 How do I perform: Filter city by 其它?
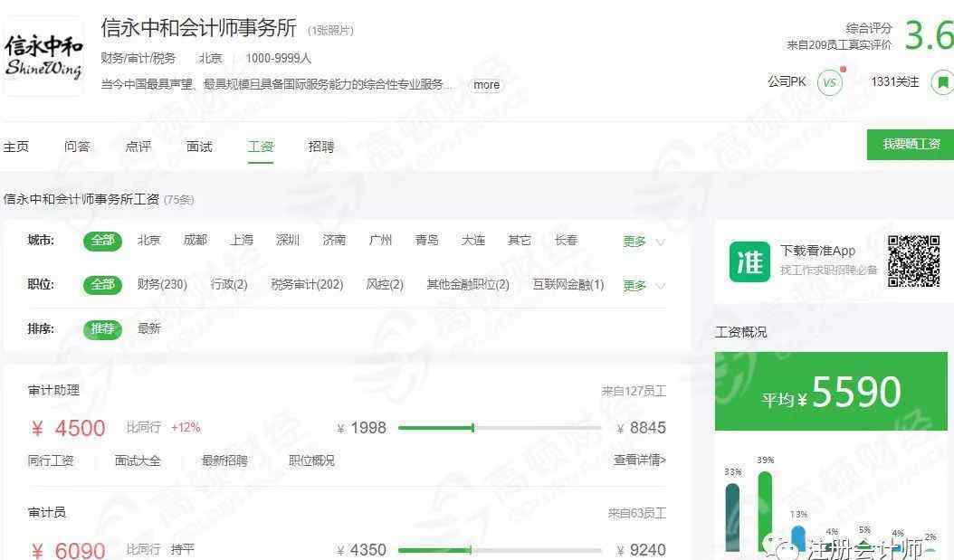[519, 240]
